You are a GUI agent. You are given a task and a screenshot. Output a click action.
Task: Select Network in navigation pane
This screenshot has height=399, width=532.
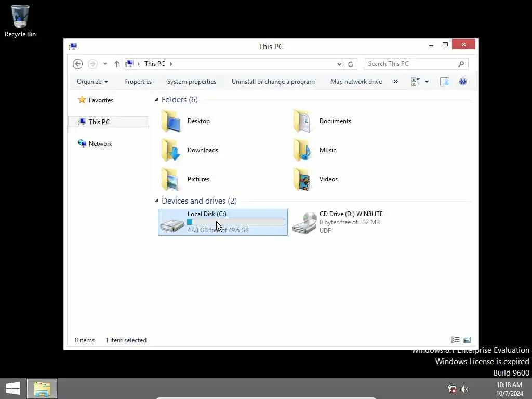pyautogui.click(x=100, y=143)
